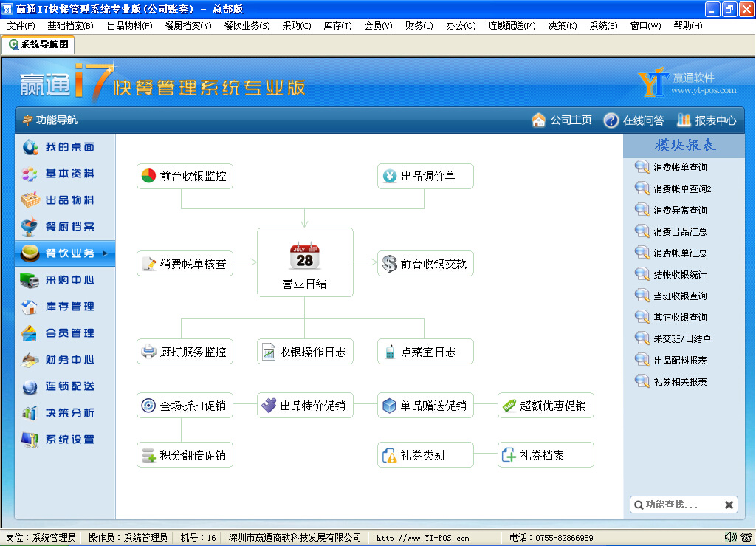Switch to the 系统导航图 tab
Screen dimensions: 756x546
click(x=38, y=44)
